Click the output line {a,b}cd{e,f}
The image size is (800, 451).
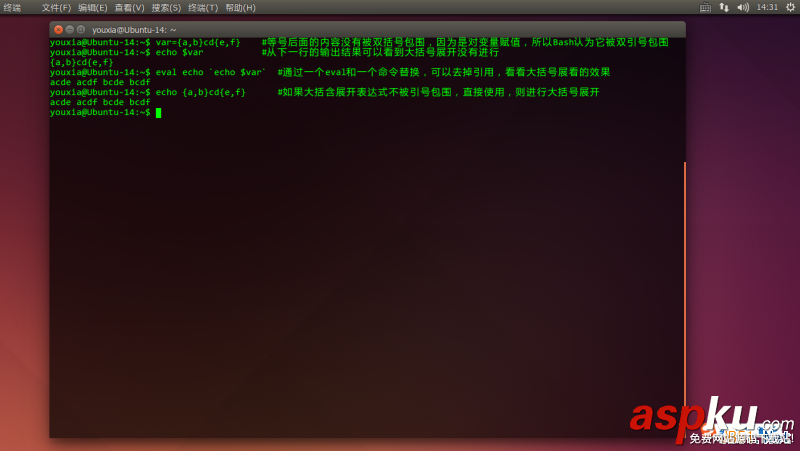tap(82, 62)
